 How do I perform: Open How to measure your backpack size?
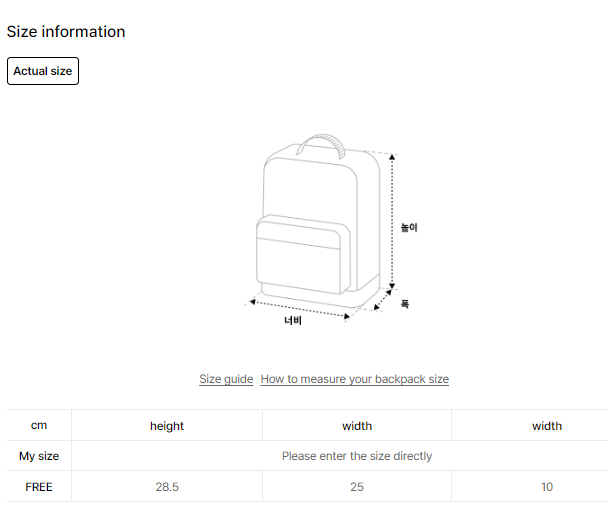click(x=355, y=379)
